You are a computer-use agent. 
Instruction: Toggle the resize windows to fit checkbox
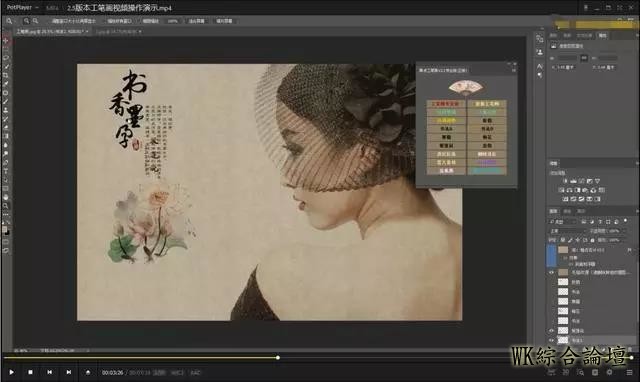click(73, 21)
